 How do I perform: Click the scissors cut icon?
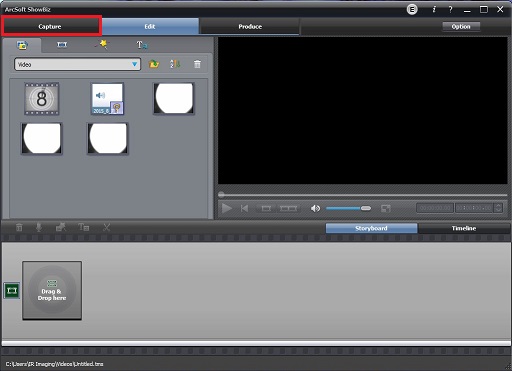tap(106, 227)
